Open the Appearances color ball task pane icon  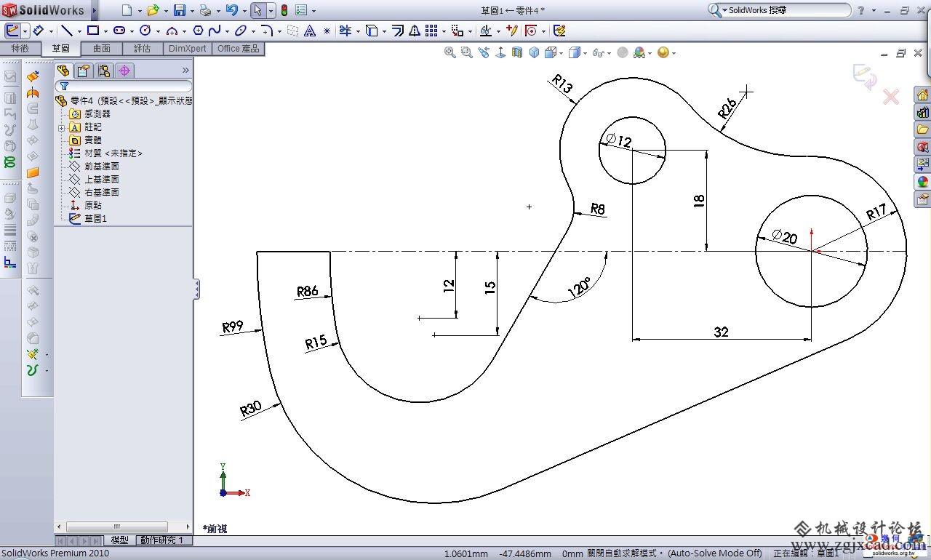tap(923, 182)
